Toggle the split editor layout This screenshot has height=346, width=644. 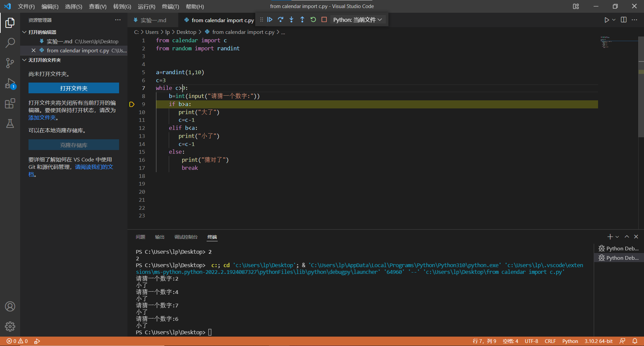pyautogui.click(x=624, y=20)
